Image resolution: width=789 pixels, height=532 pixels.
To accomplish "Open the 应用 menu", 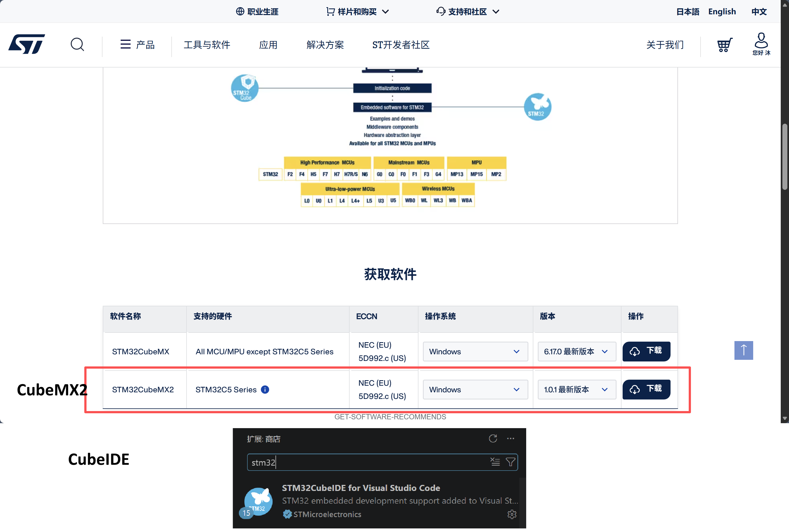I will coord(268,44).
